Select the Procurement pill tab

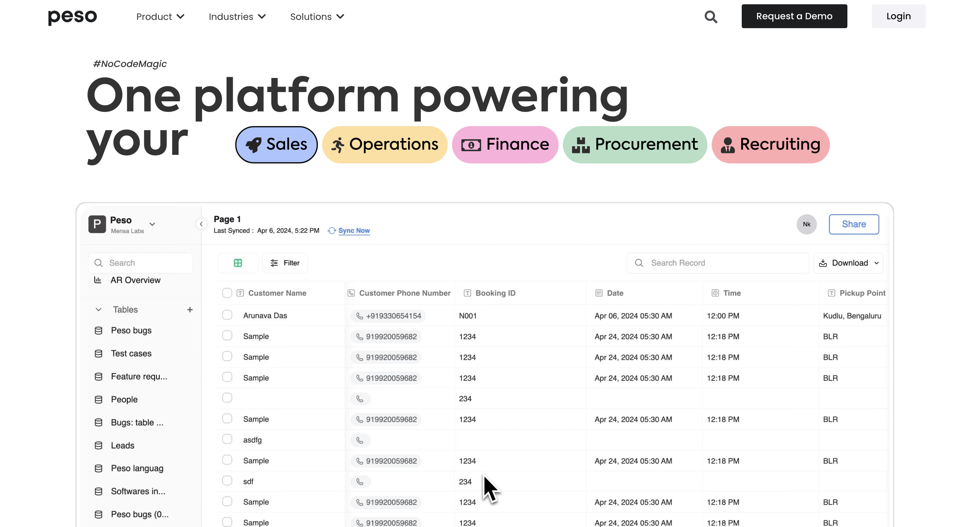[635, 144]
